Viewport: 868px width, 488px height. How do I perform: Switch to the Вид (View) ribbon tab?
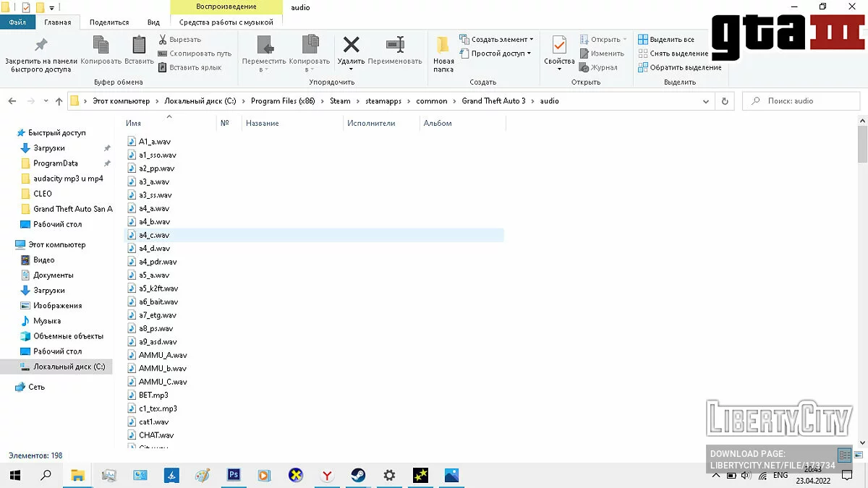click(153, 22)
